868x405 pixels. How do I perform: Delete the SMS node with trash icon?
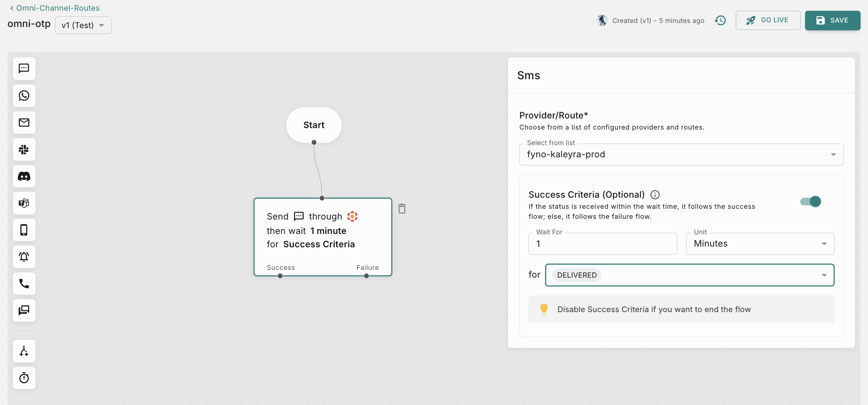(402, 209)
